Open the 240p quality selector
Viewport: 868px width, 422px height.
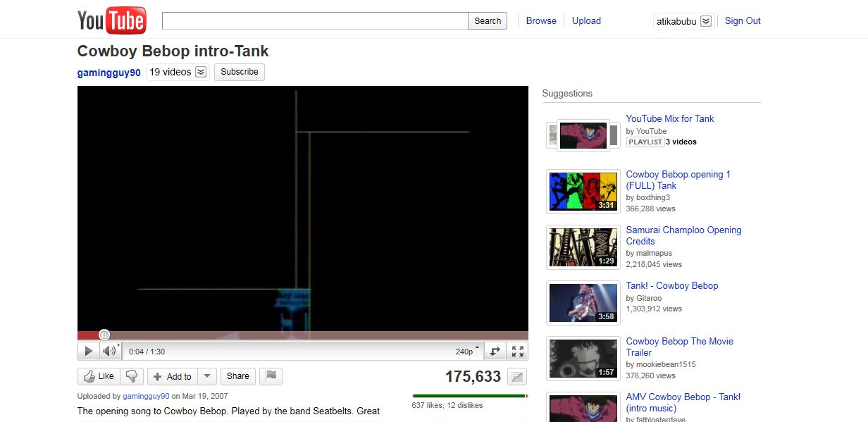point(468,351)
